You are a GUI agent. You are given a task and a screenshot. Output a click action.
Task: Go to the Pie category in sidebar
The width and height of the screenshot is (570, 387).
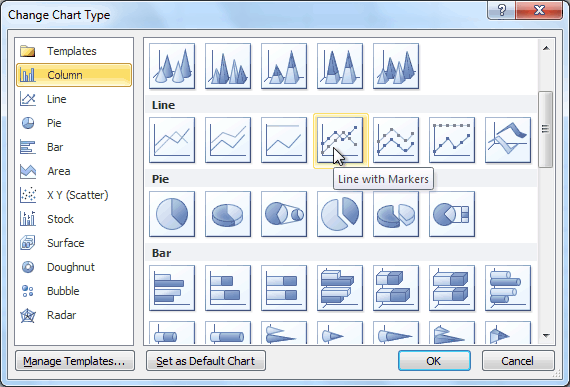click(x=74, y=123)
